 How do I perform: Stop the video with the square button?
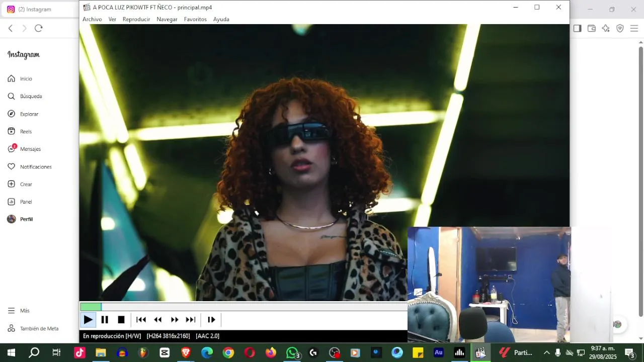pyautogui.click(x=121, y=320)
